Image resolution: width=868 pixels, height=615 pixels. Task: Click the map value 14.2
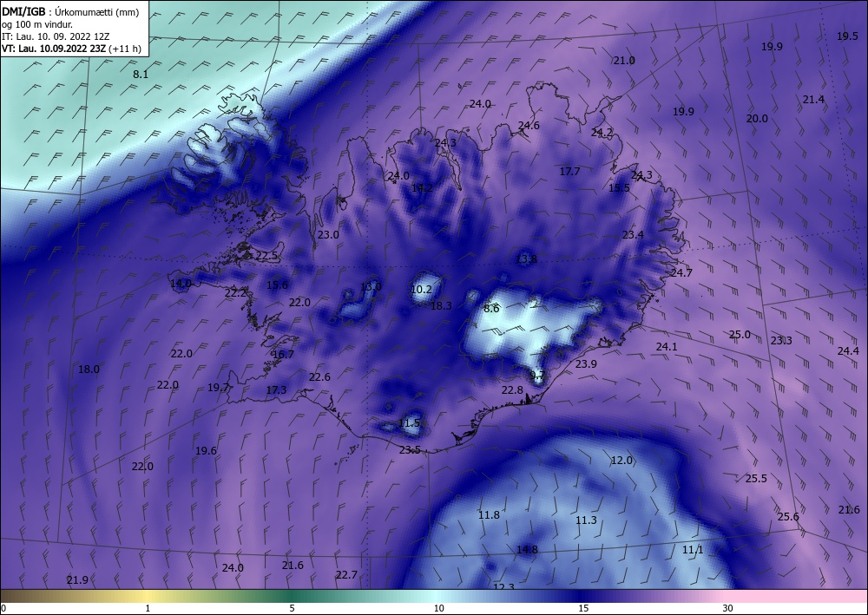(x=422, y=188)
